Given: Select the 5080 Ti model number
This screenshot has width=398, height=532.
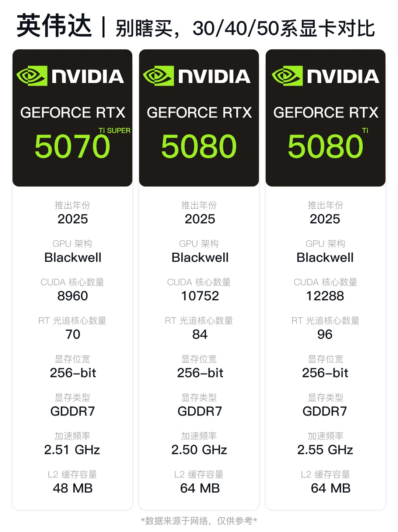Looking at the screenshot, I should [325, 146].
